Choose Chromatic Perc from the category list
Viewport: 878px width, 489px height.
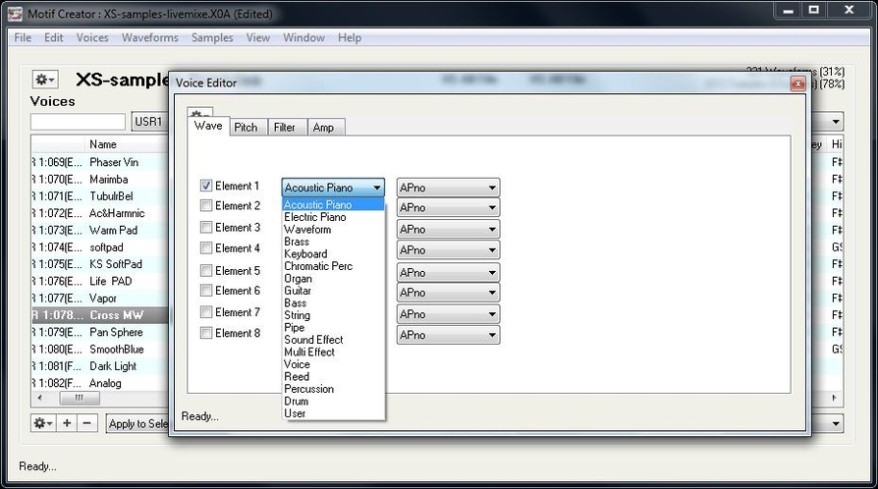click(x=333, y=266)
